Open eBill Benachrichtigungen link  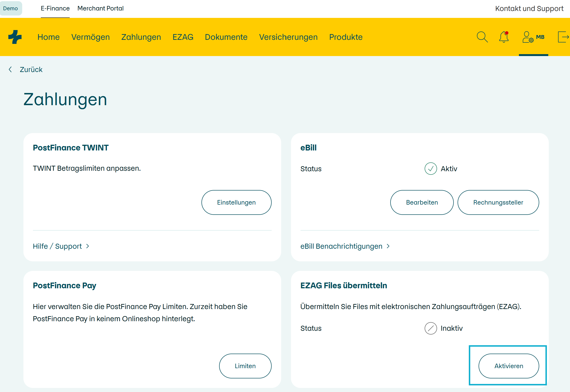(341, 246)
